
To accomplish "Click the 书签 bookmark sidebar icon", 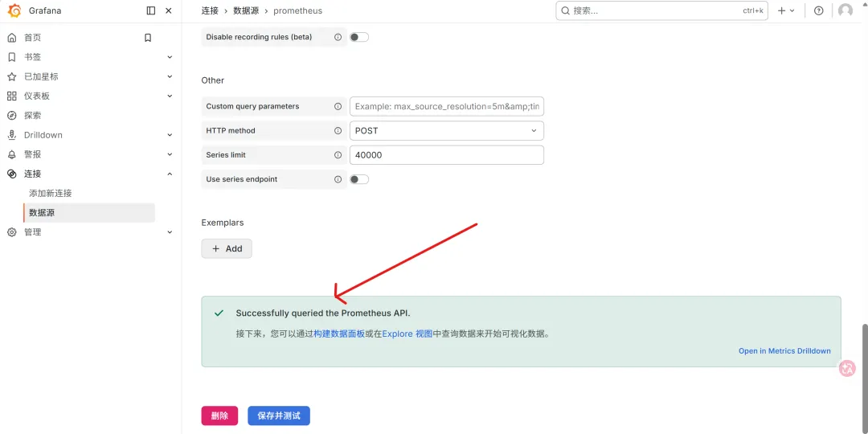I will (x=11, y=57).
